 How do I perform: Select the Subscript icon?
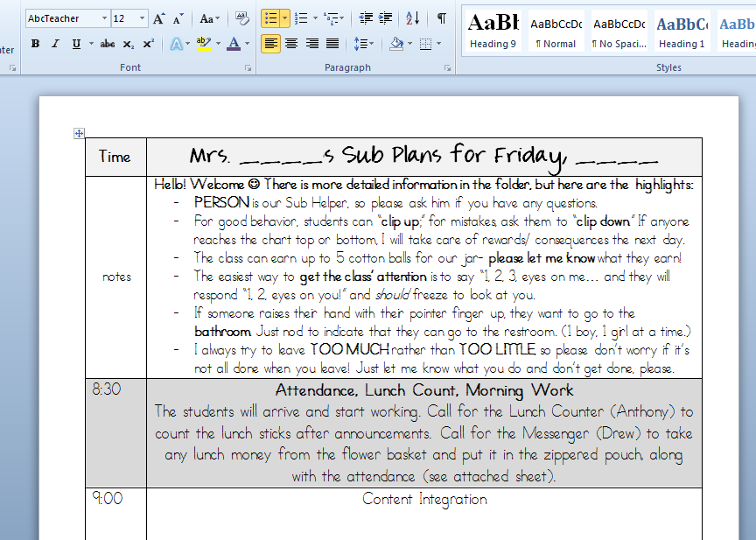tap(127, 43)
